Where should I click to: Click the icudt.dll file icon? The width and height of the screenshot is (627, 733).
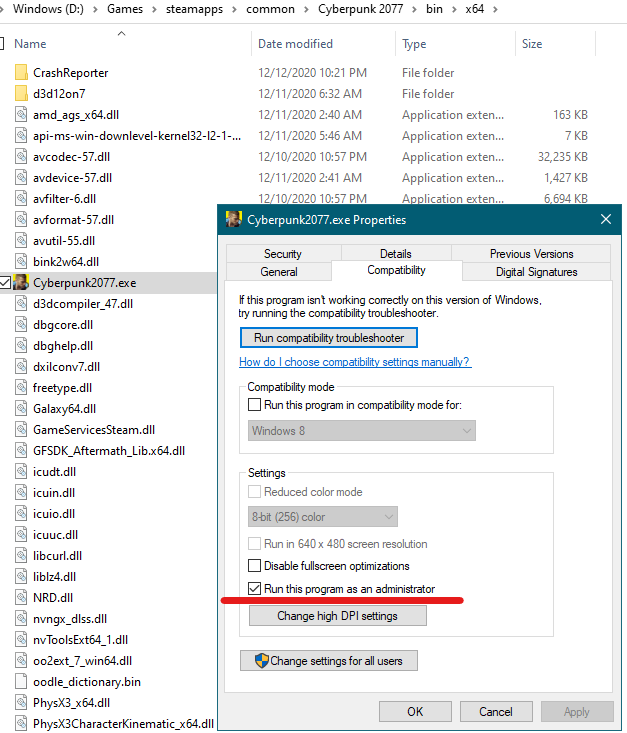(21, 472)
